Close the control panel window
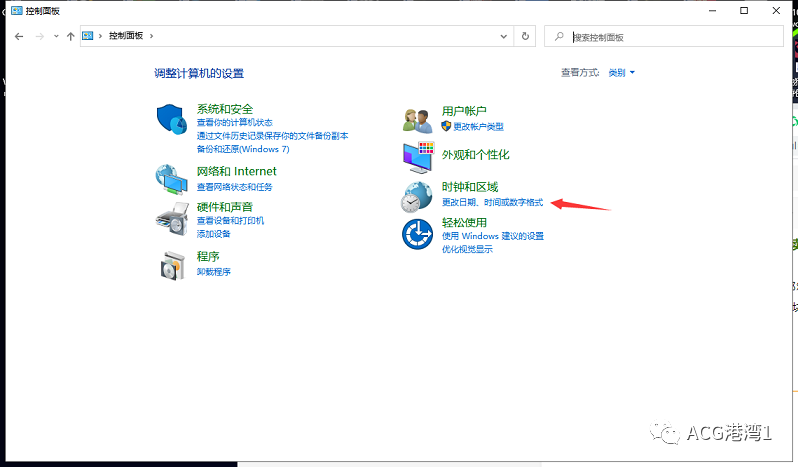The height and width of the screenshot is (467, 798). [x=776, y=10]
